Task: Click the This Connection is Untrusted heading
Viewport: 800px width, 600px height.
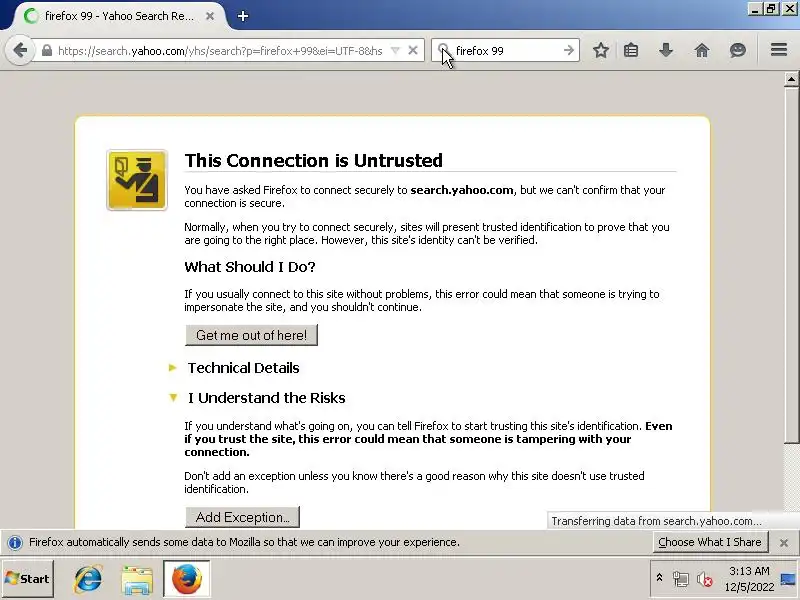Action: [313, 160]
